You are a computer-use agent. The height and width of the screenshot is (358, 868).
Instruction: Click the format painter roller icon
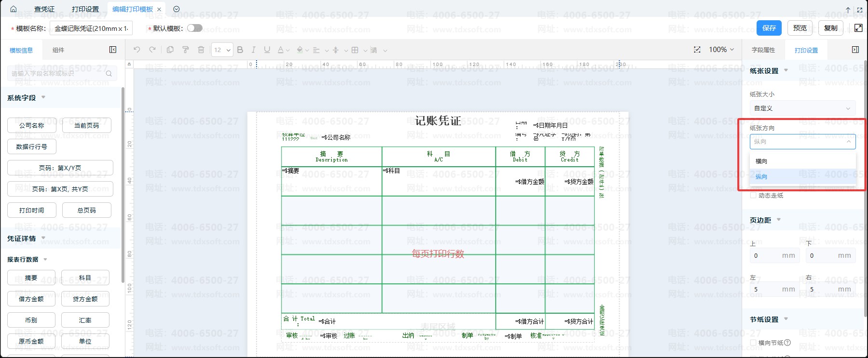pyautogui.click(x=186, y=50)
